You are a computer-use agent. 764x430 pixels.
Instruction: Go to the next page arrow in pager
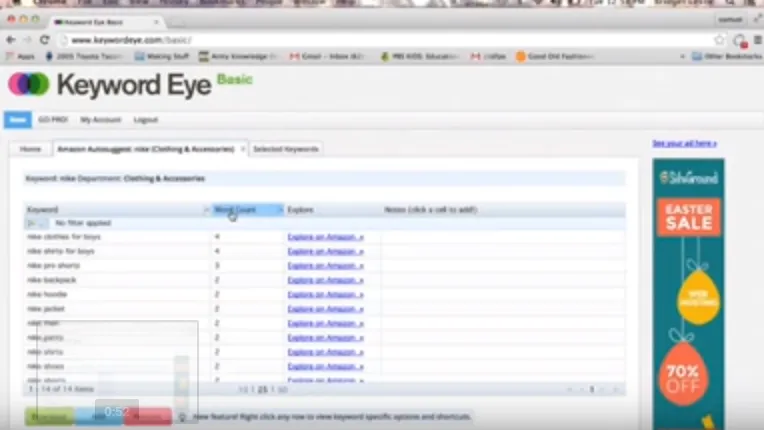[603, 390]
